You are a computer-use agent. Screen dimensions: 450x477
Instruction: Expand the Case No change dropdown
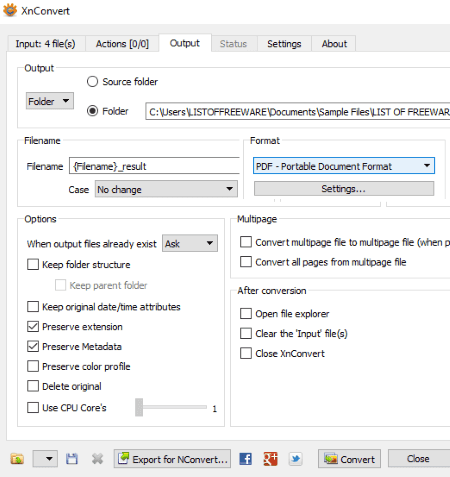click(x=166, y=189)
